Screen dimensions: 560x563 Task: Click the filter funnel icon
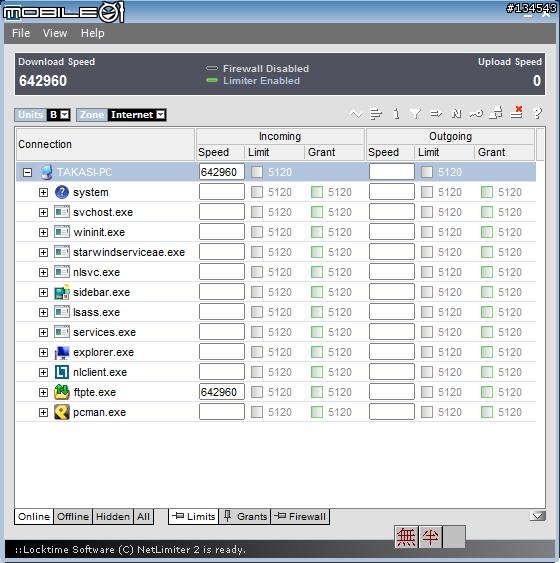tap(415, 114)
